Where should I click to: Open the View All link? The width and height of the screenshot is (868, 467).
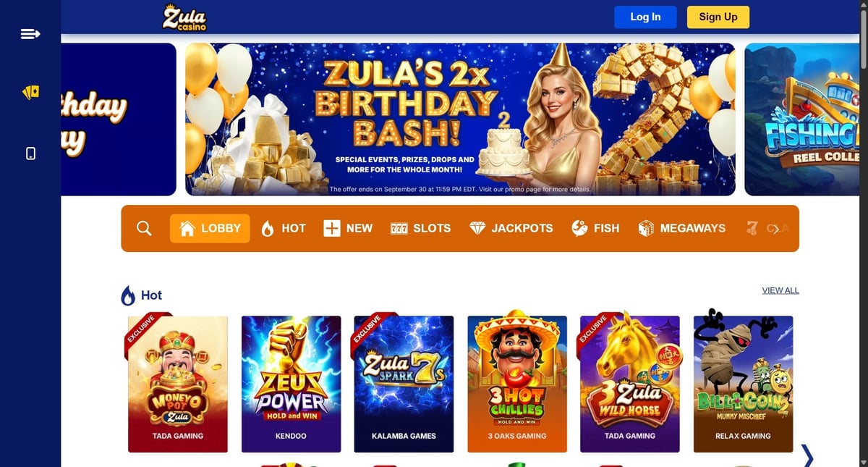[x=780, y=290]
